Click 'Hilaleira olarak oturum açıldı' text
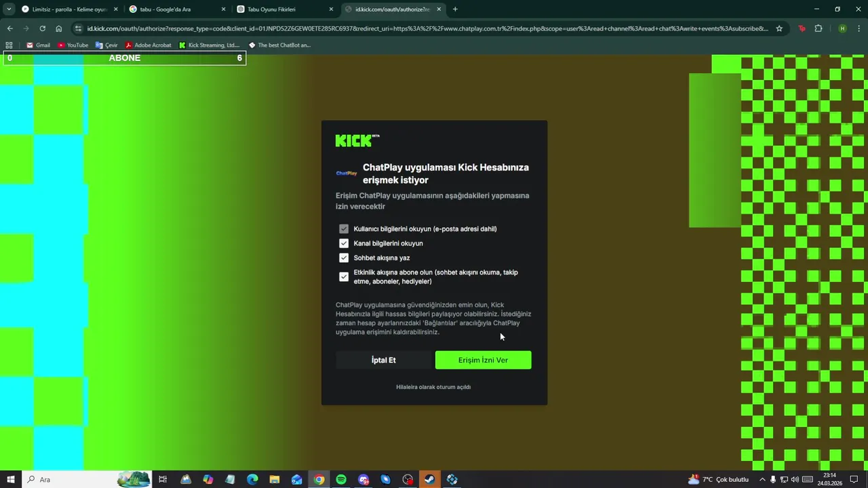This screenshot has width=868, height=488. (x=433, y=387)
